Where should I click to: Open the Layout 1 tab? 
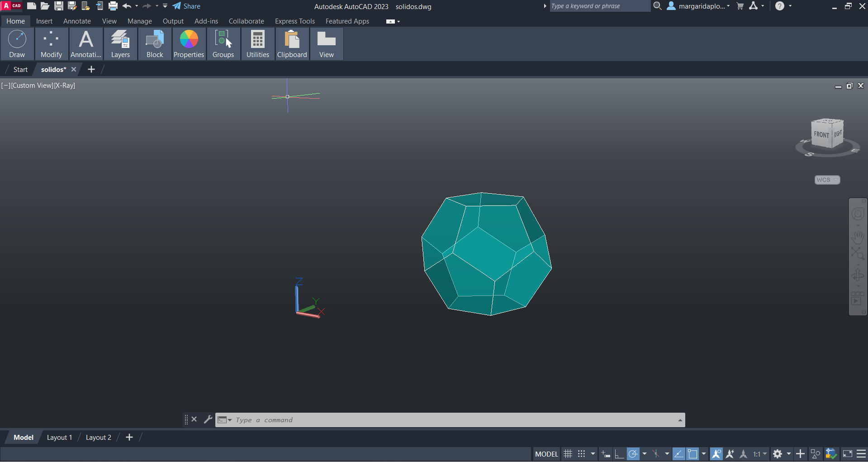(59, 438)
